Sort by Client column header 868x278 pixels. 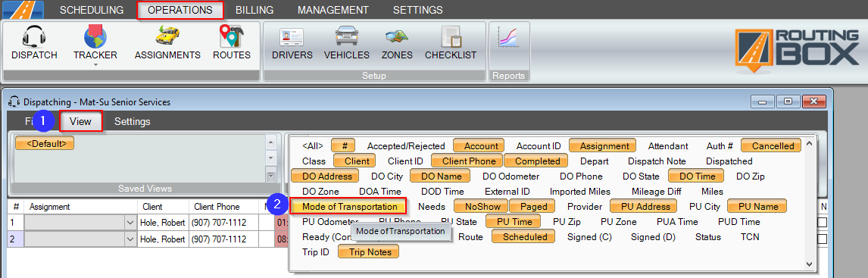click(164, 207)
